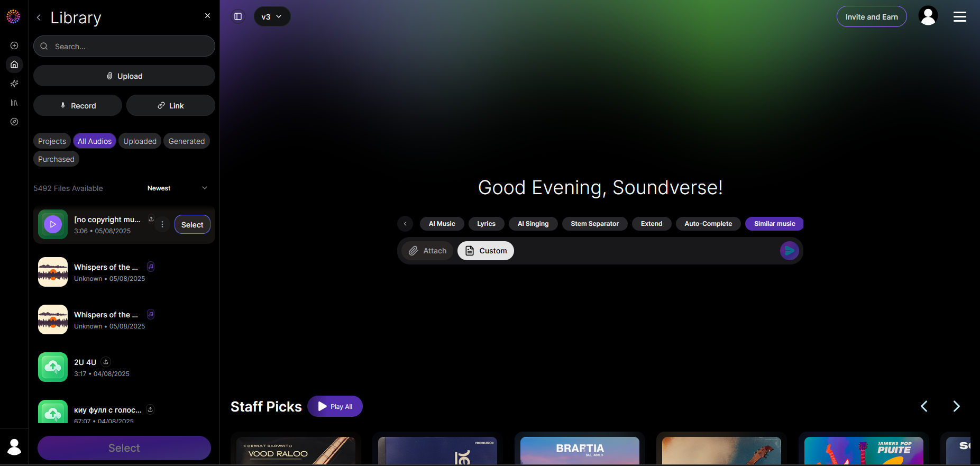Select the All Audios filter tab
980x466 pixels.
[95, 141]
